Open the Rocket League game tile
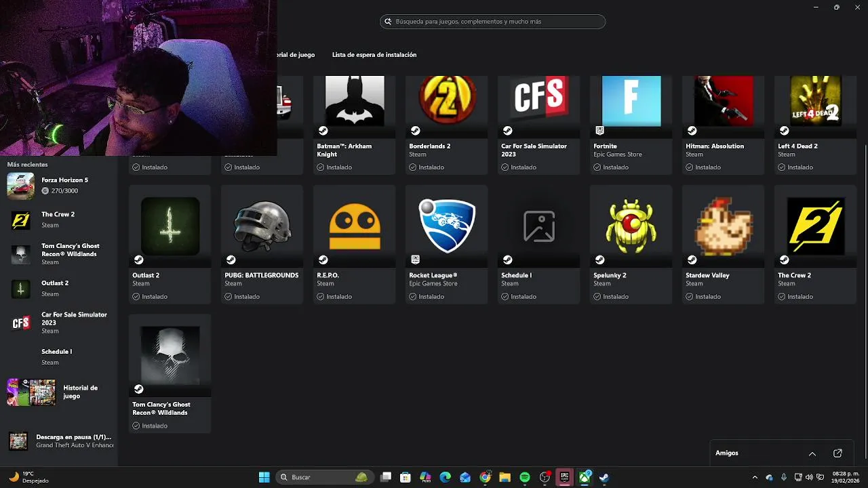This screenshot has height=488, width=868. pos(446,244)
